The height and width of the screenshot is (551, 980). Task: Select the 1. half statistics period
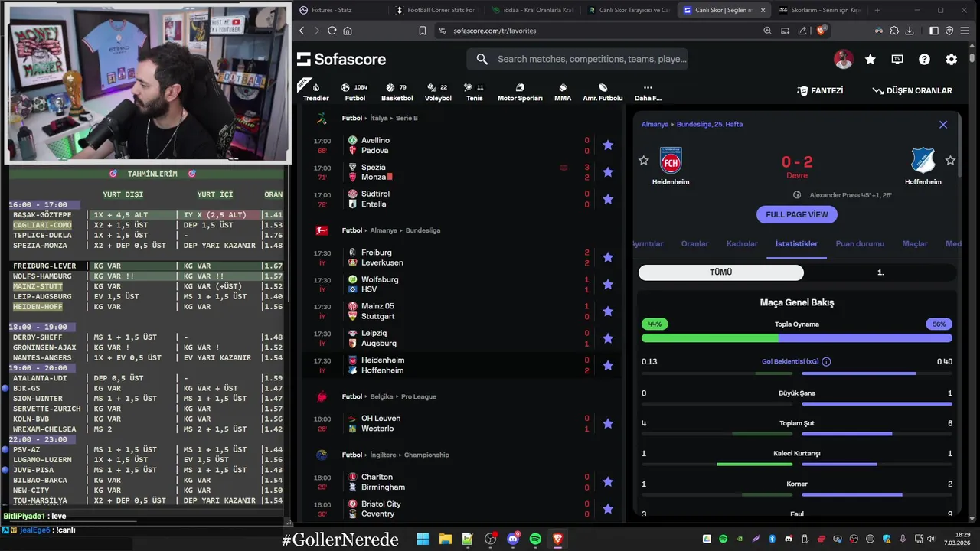pos(880,272)
